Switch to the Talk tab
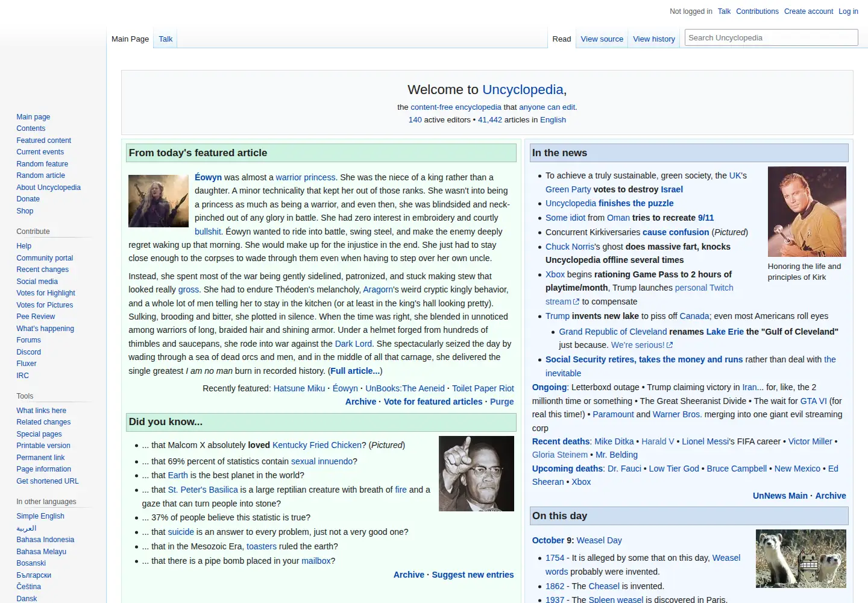868x603 pixels. coord(166,39)
